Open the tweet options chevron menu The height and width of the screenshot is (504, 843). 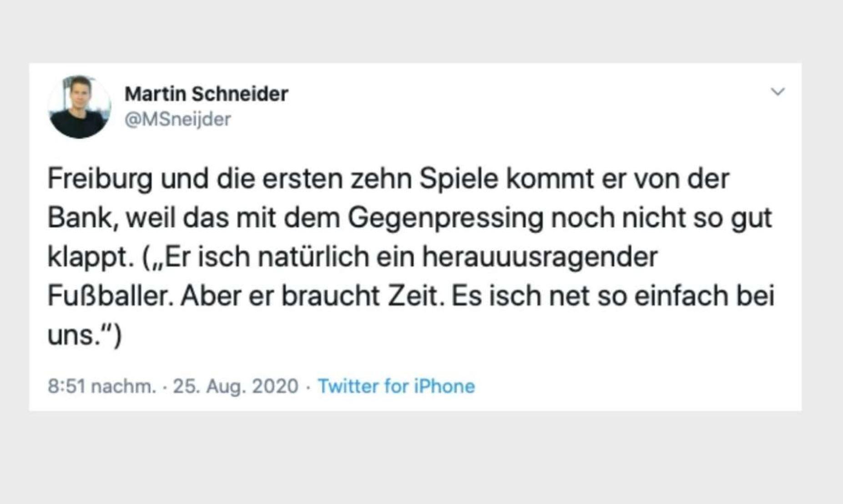pyautogui.click(x=778, y=92)
